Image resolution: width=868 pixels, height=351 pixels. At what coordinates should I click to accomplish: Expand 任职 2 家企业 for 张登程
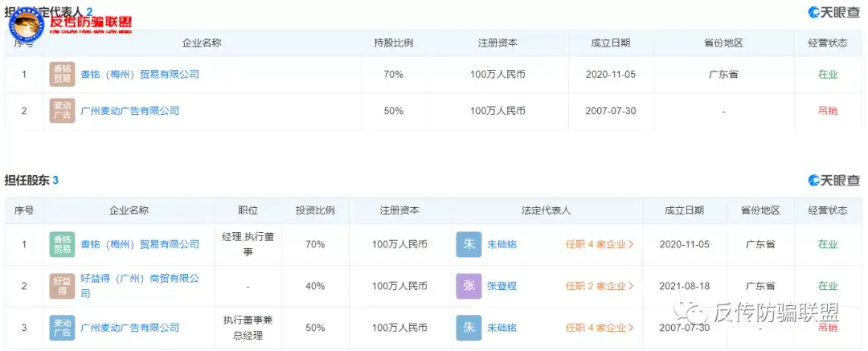[600, 286]
